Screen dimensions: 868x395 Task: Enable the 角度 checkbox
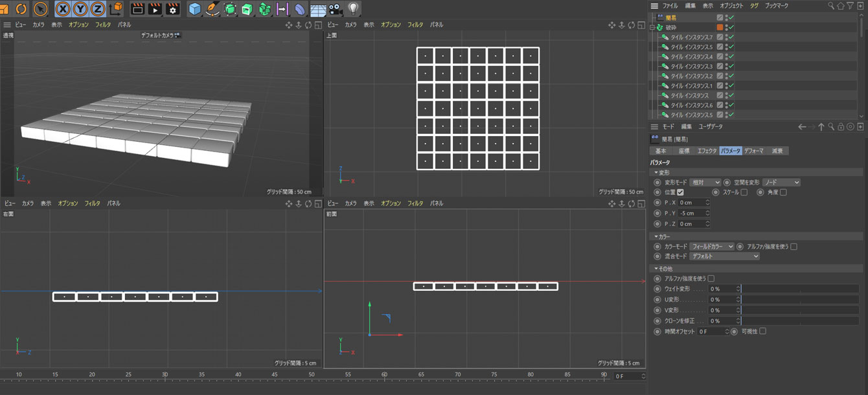(783, 192)
